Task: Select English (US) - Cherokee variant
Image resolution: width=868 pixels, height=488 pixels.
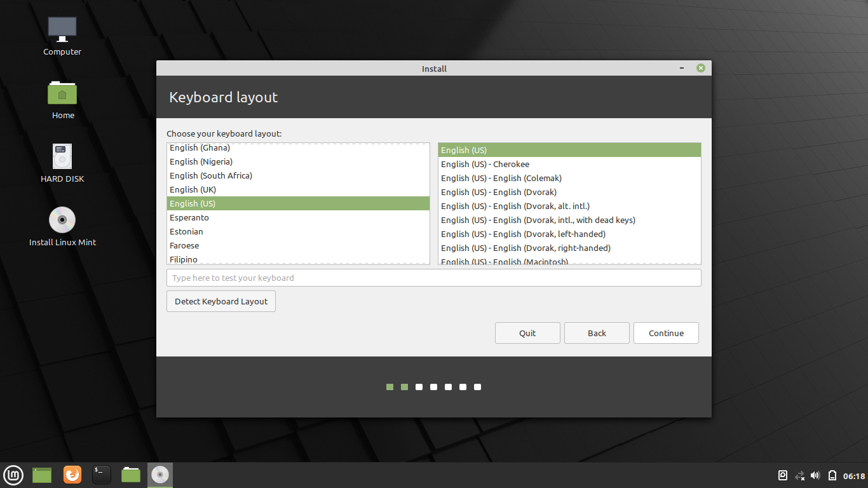Action: [x=569, y=164]
